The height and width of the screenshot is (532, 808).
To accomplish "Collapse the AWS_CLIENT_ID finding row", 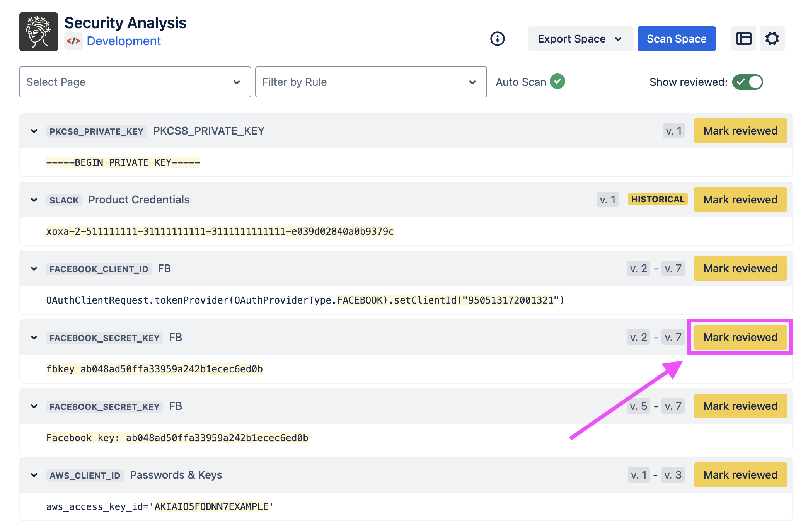I will coord(34,475).
